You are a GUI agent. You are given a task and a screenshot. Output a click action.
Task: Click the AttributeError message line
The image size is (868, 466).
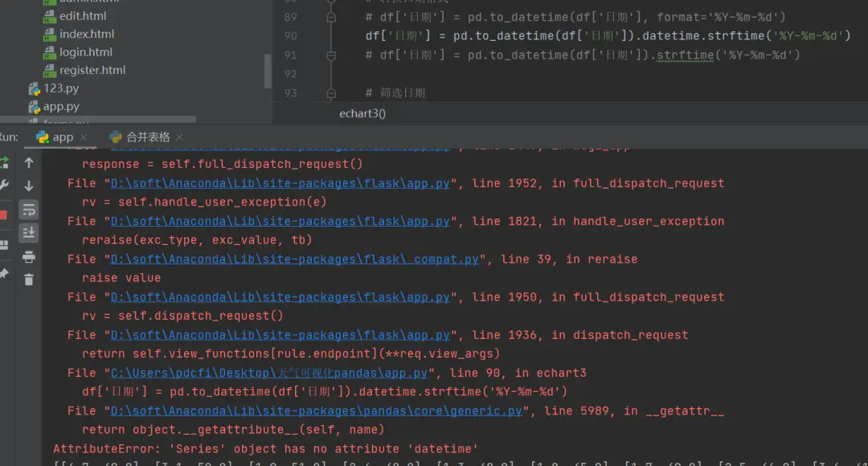click(266, 449)
